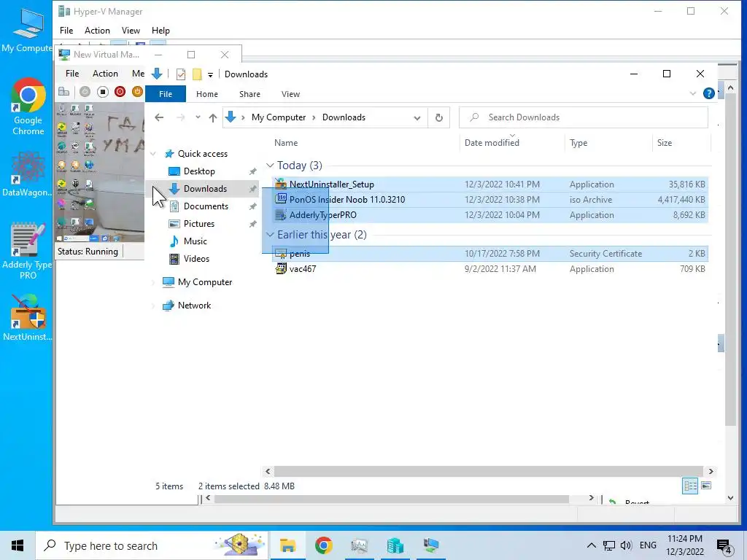Go up one folder level with up arrow
This screenshot has width=747, height=560.
click(212, 117)
